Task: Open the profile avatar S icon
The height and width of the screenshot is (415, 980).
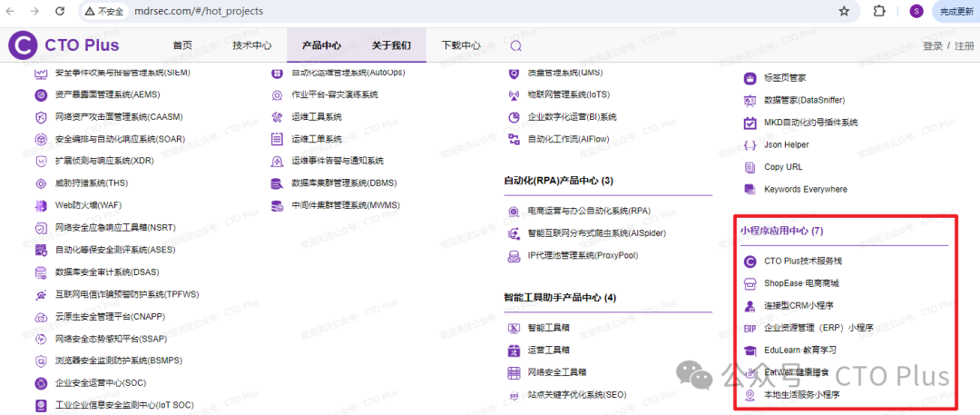Action: coord(916,11)
